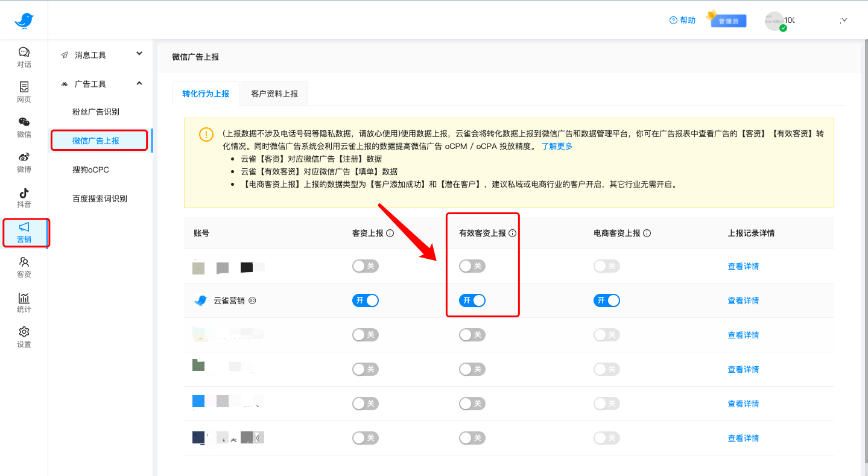The height and width of the screenshot is (476, 868).
Task: Click the paper plane icon beside 消息工具
Action: point(65,55)
